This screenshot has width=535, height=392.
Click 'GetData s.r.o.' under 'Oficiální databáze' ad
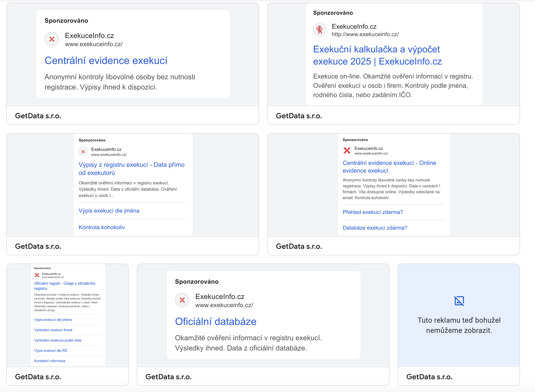tap(168, 377)
